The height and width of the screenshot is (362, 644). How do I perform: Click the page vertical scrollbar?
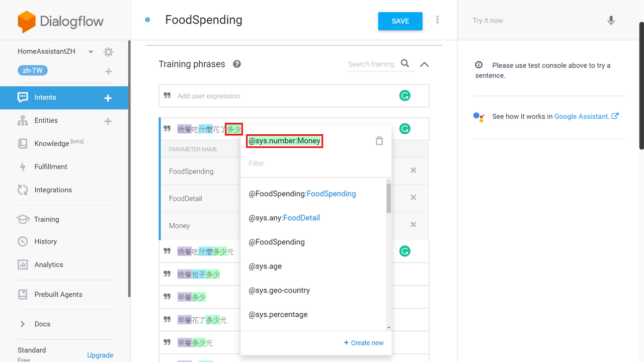[641, 85]
